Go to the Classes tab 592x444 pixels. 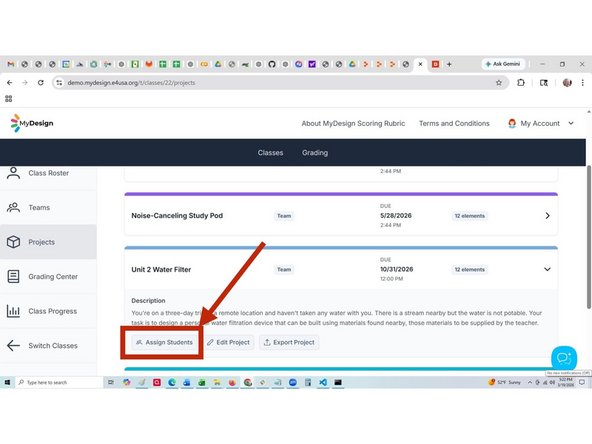[x=270, y=153]
